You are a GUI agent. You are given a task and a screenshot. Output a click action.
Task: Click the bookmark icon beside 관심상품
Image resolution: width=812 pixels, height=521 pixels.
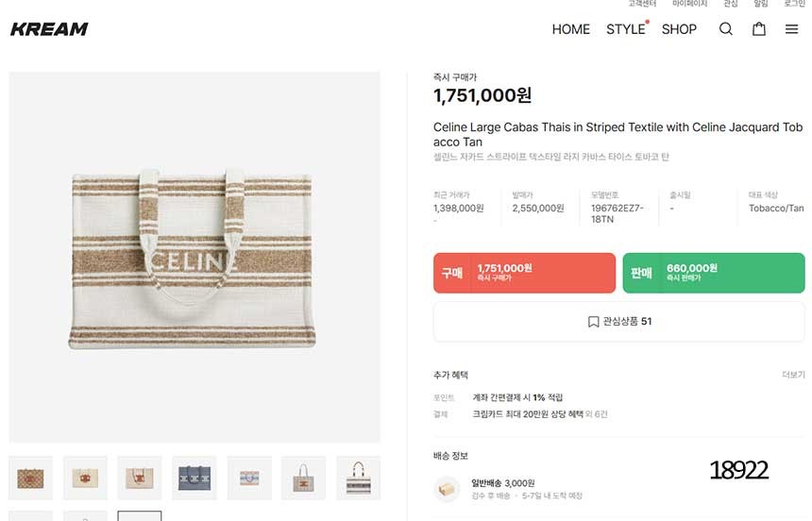tap(594, 322)
